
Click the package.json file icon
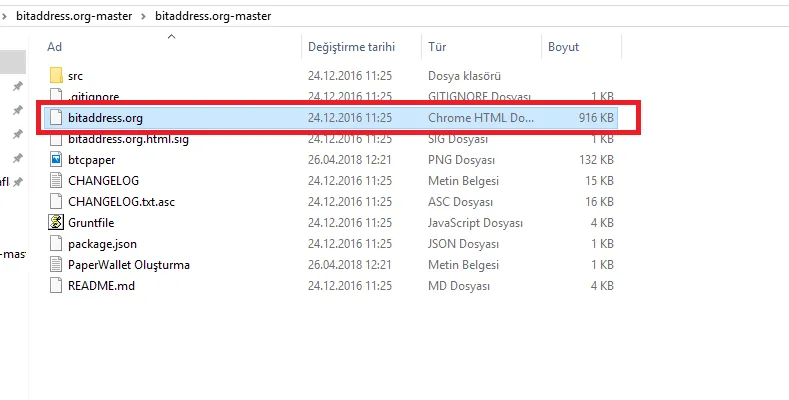click(x=56, y=244)
